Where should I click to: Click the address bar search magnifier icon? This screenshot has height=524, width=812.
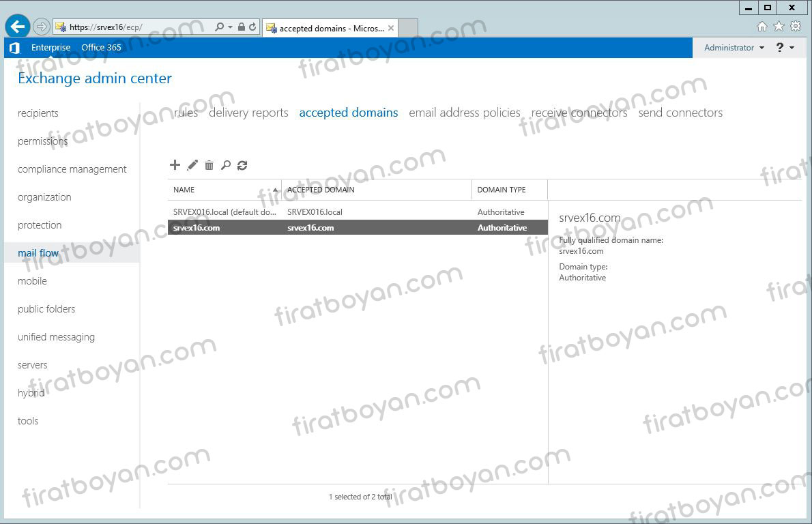(x=220, y=27)
